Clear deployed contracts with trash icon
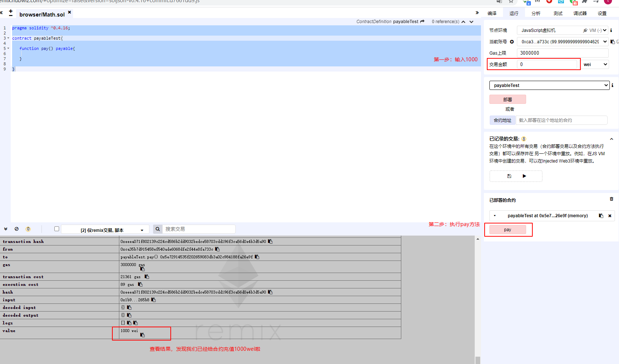Viewport: 619px width, 364px height. click(x=612, y=199)
